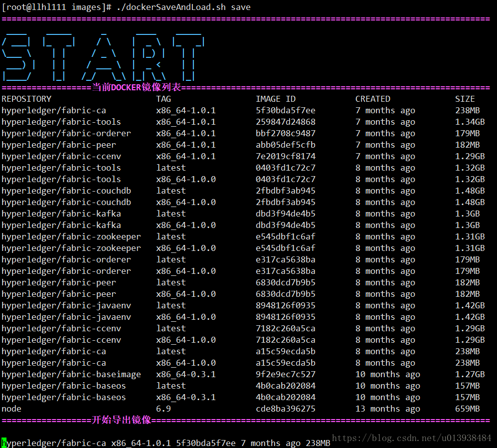Click fabric-kafka latest row repository name
Screen dimensions: 497x448
click(61, 214)
